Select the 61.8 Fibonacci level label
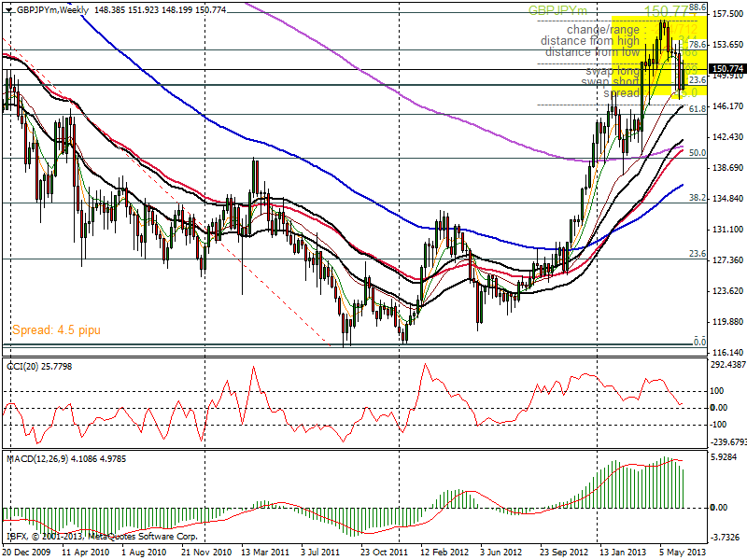The image size is (747, 560). (698, 109)
